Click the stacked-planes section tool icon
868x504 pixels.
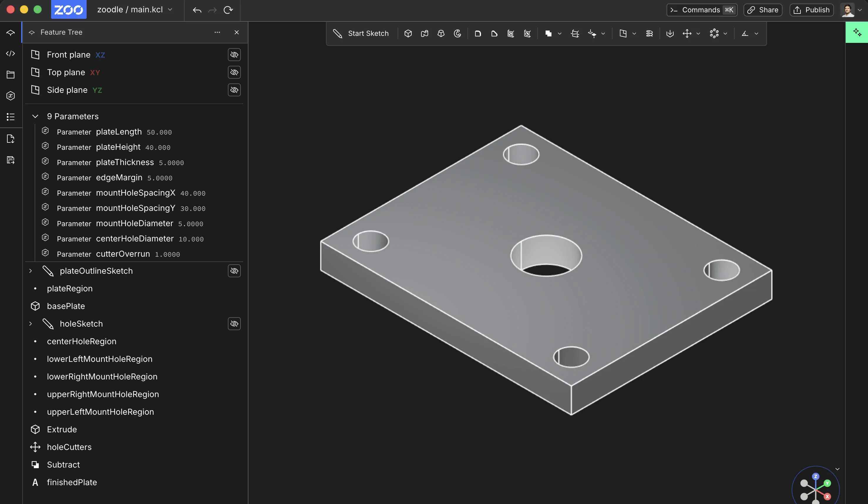pos(575,33)
